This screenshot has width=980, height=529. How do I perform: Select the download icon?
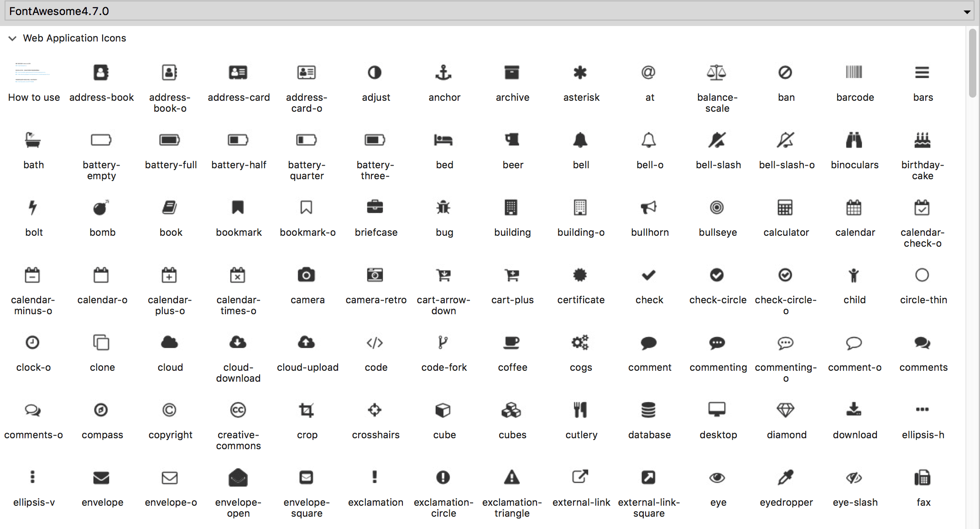pyautogui.click(x=854, y=410)
